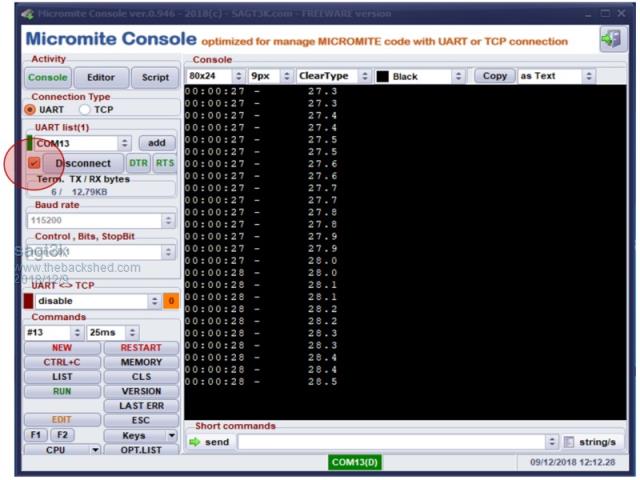Switch to the Script activity tab
Screen dimensions: 640x480
pyautogui.click(x=155, y=78)
